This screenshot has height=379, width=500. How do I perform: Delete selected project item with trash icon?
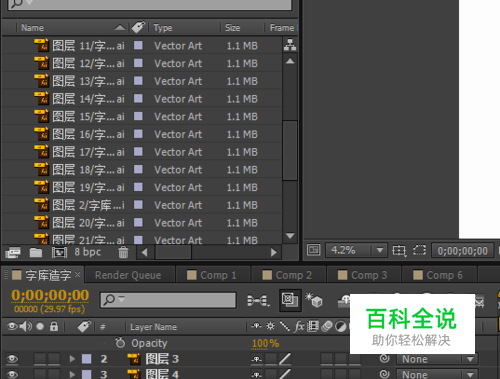123,252
